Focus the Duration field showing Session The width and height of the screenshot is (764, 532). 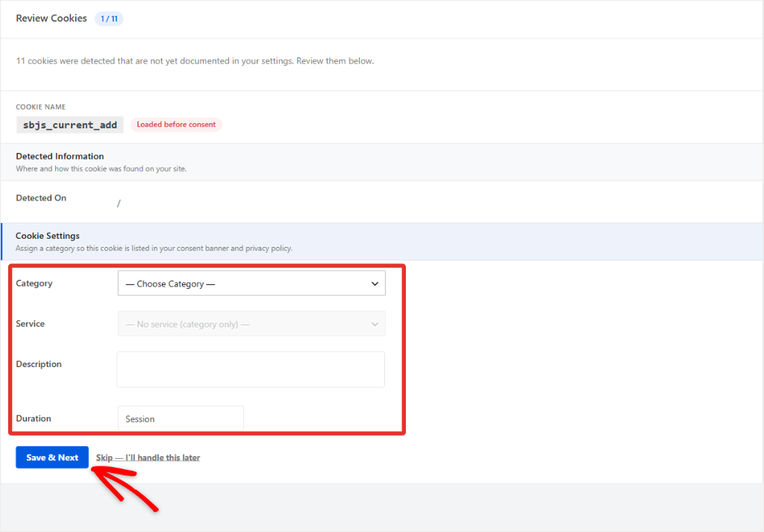[181, 419]
